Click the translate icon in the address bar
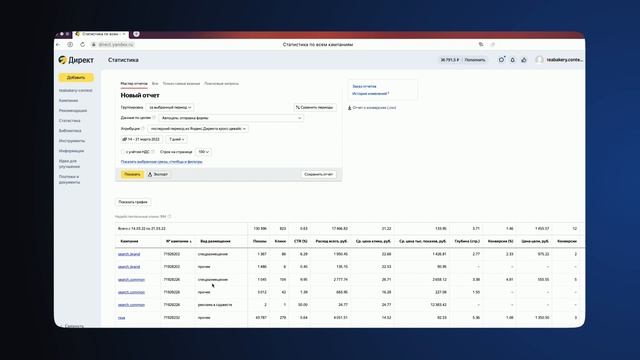Screen dimensions: 640x360 pyautogui.click(x=481, y=44)
